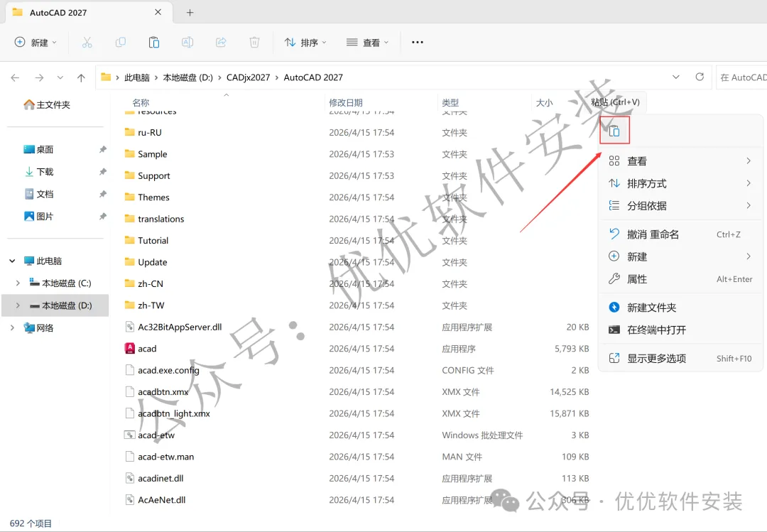This screenshot has height=532, width=767.
Task: Click the copy icon in toolbar
Action: (120, 43)
